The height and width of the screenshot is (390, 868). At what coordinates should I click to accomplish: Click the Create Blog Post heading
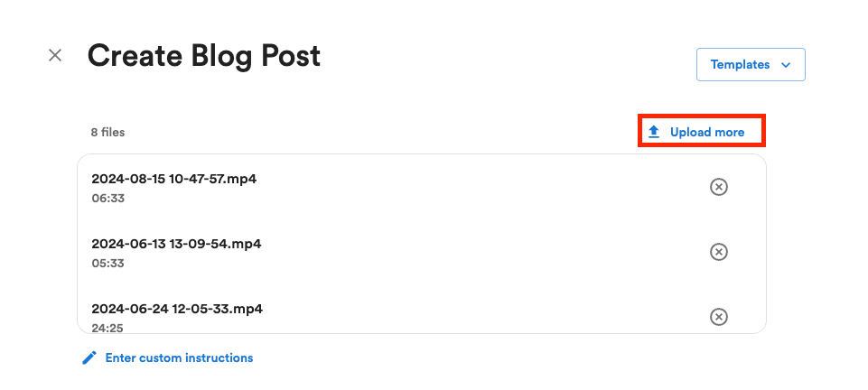point(203,56)
